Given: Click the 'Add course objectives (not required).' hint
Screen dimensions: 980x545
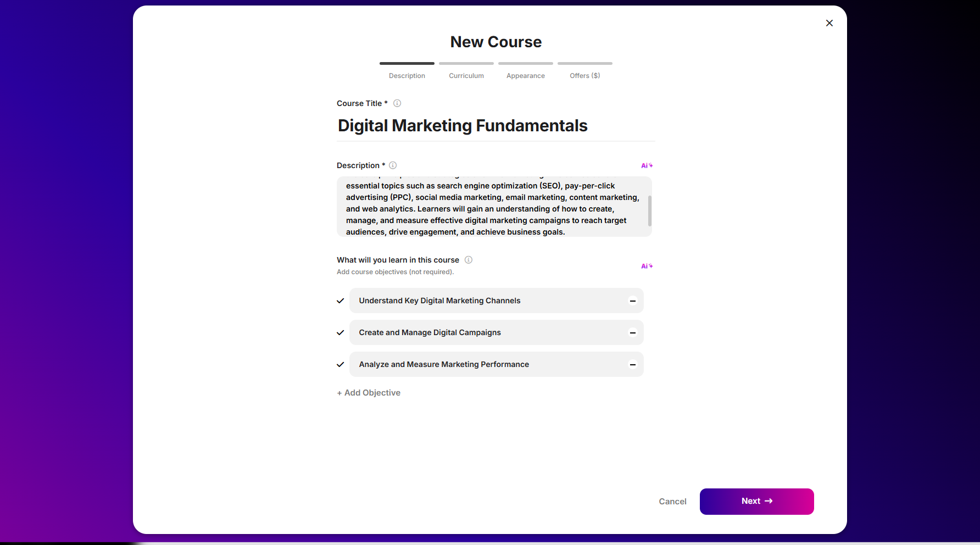Looking at the screenshot, I should tap(396, 272).
